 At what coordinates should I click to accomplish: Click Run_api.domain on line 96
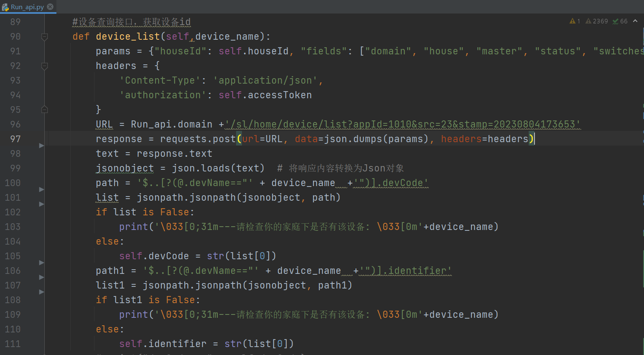tap(172, 124)
